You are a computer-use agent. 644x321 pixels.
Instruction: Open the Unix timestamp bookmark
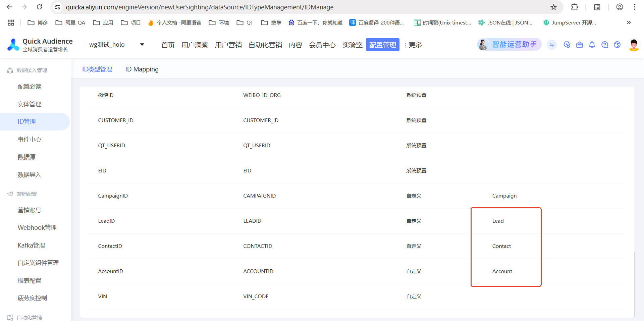pos(443,22)
